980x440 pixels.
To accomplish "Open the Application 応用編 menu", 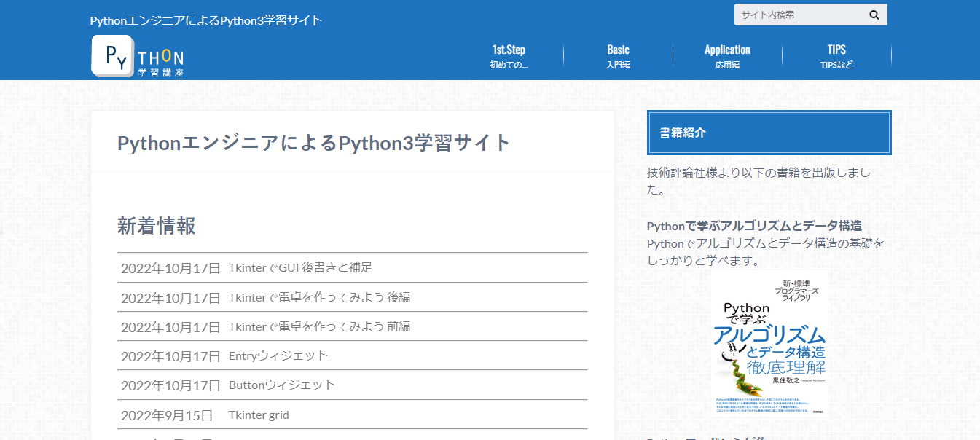I will [x=727, y=57].
